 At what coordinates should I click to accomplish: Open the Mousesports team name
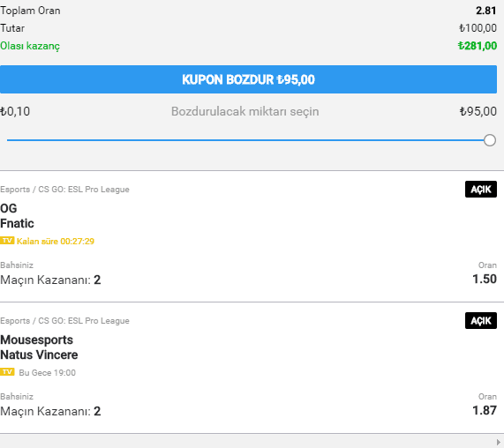(37, 340)
